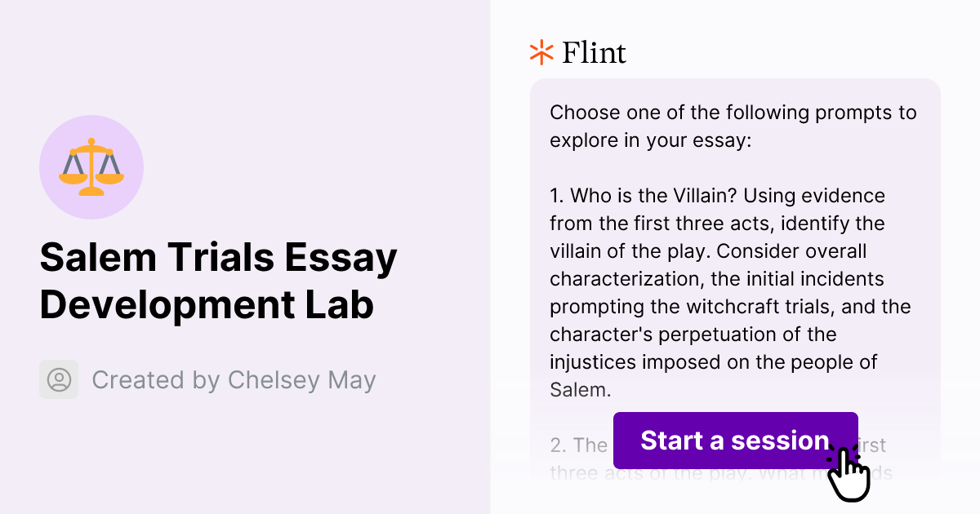Click the Flint brand name text
Screen dimensions: 980x514
pyautogui.click(x=593, y=52)
